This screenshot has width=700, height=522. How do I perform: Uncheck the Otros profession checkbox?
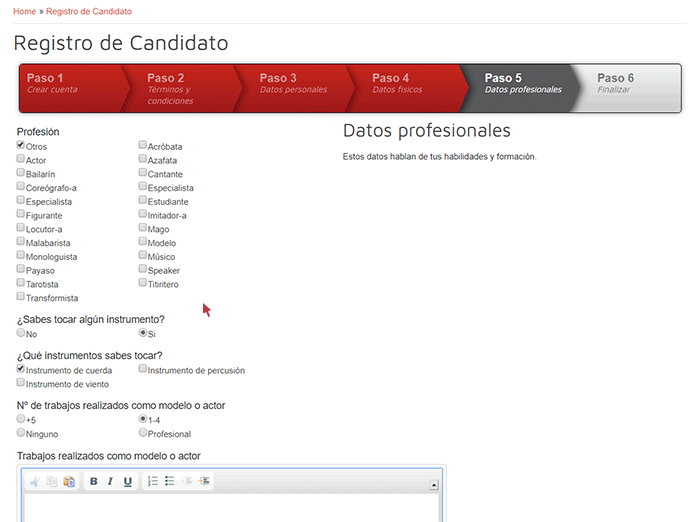21,145
